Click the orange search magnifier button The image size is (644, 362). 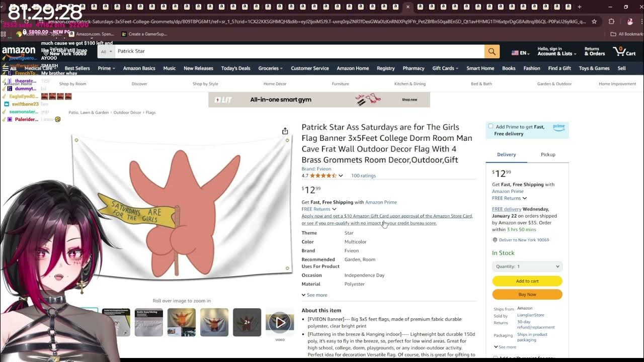tap(492, 51)
